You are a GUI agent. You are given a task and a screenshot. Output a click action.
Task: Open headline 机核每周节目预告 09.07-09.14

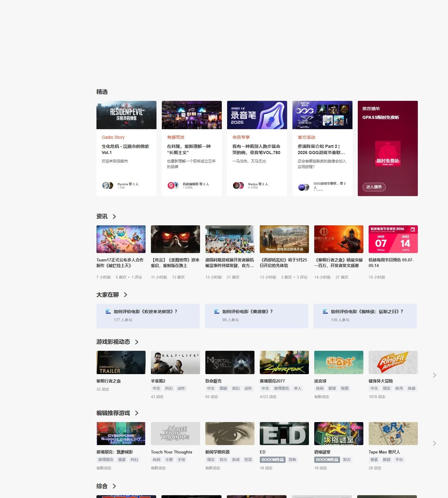coord(391,263)
